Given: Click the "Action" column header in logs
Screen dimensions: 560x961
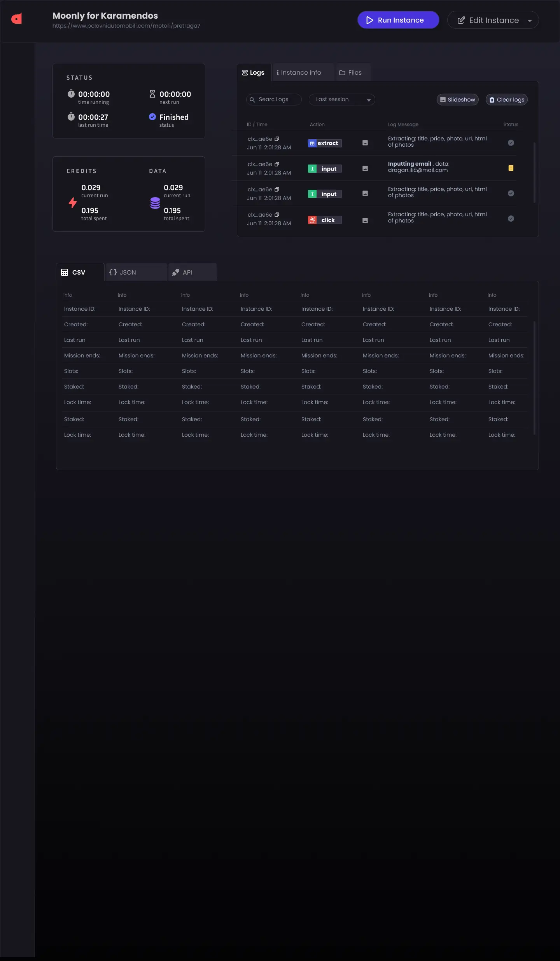Looking at the screenshot, I should click(x=317, y=124).
